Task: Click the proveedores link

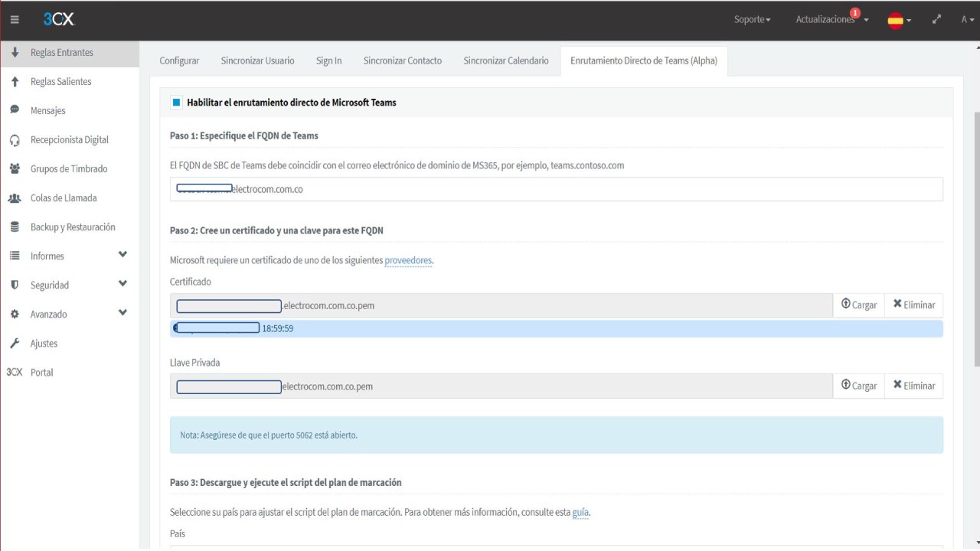Action: (408, 261)
